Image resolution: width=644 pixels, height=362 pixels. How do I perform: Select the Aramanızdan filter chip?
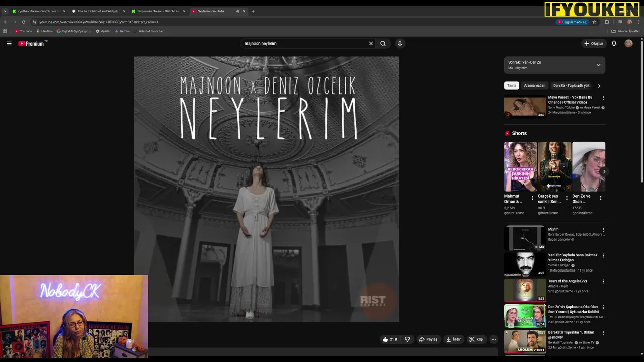(x=535, y=86)
